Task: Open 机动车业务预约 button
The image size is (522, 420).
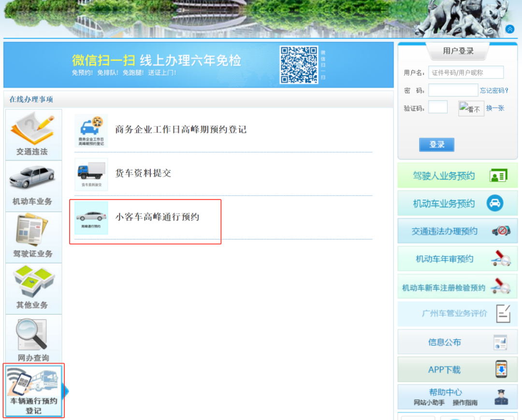Action: [x=457, y=203]
